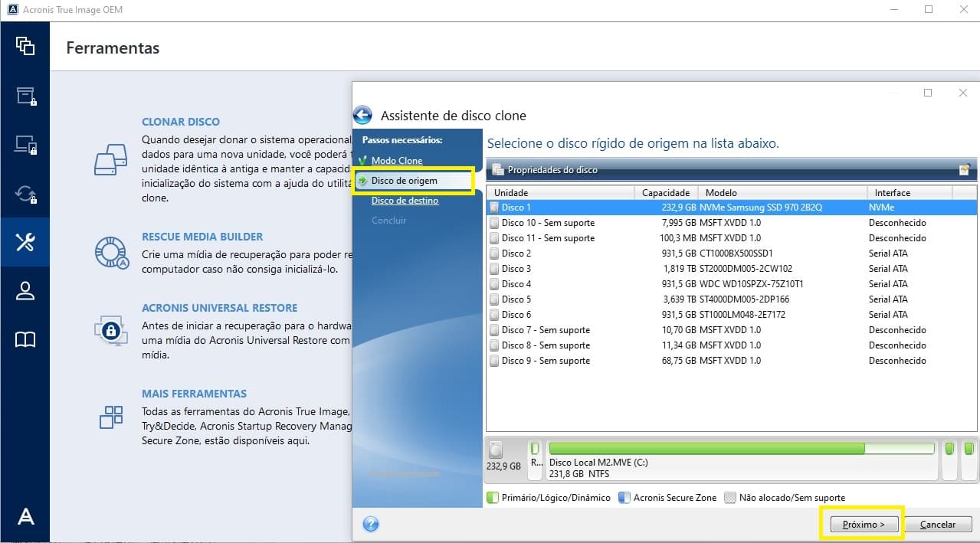Go to Modo Clone step
980x543 pixels.
(x=397, y=161)
